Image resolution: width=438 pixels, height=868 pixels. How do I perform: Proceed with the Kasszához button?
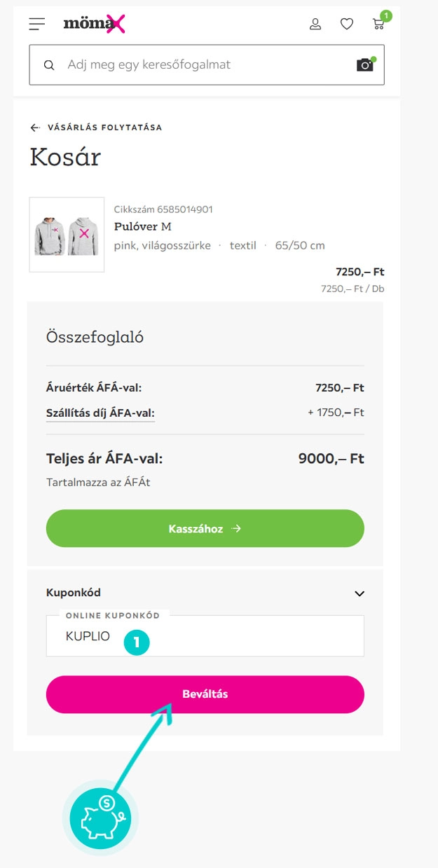(x=205, y=528)
